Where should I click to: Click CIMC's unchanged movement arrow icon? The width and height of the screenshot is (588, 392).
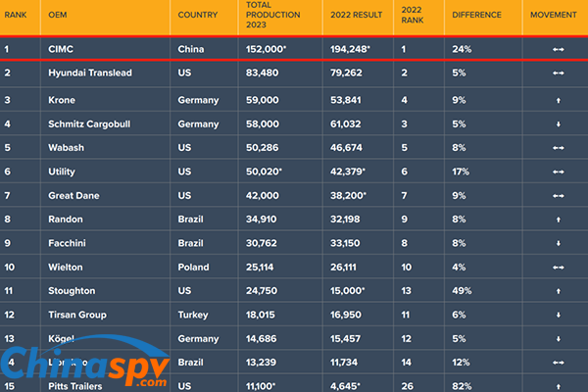[x=559, y=49]
